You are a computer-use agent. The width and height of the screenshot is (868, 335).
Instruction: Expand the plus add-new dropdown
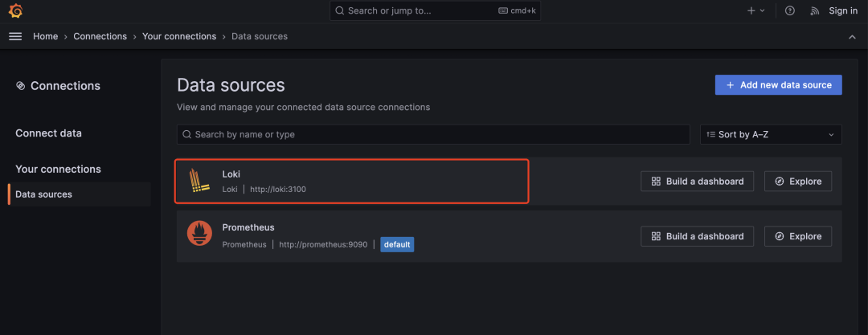pyautogui.click(x=755, y=10)
